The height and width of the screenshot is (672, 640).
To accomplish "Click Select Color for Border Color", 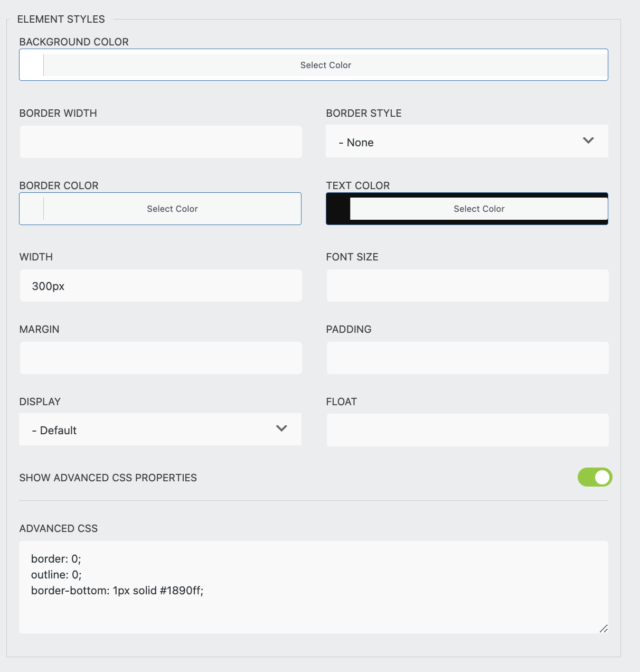I will 172,208.
